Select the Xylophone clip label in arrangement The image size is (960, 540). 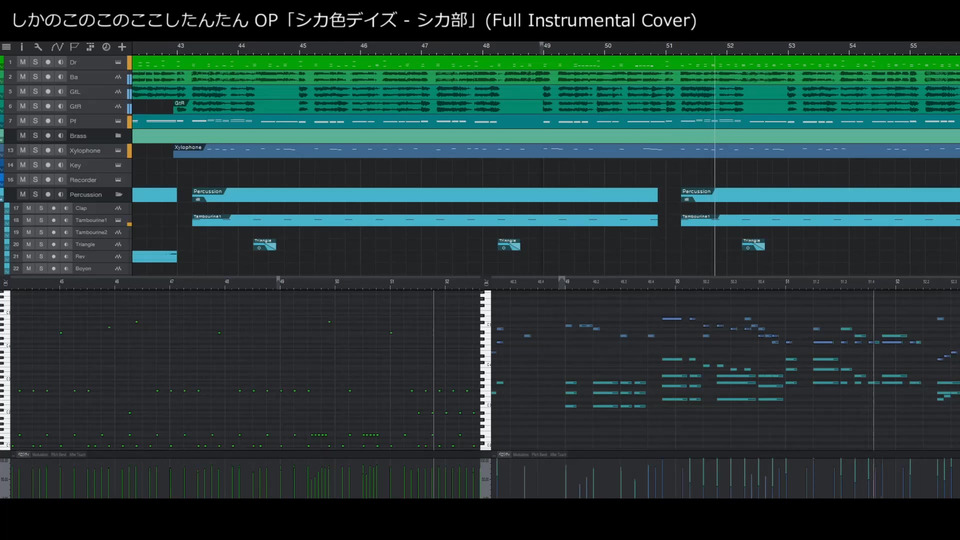[188, 148]
